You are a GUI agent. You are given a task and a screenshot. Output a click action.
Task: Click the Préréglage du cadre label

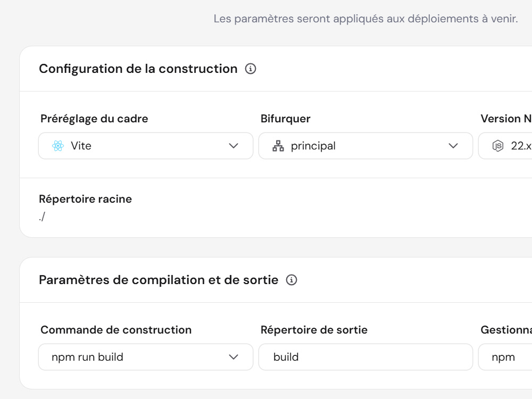point(94,119)
